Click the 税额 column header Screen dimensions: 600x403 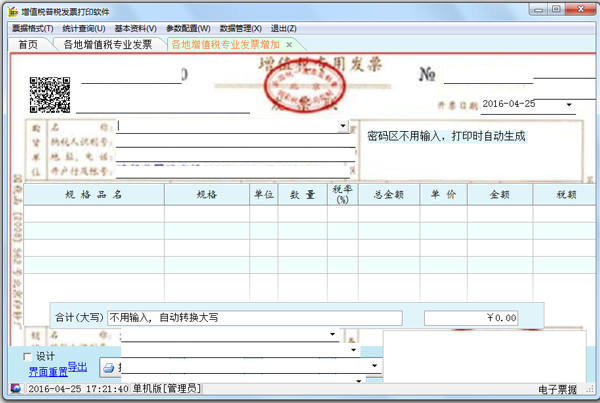tap(566, 194)
